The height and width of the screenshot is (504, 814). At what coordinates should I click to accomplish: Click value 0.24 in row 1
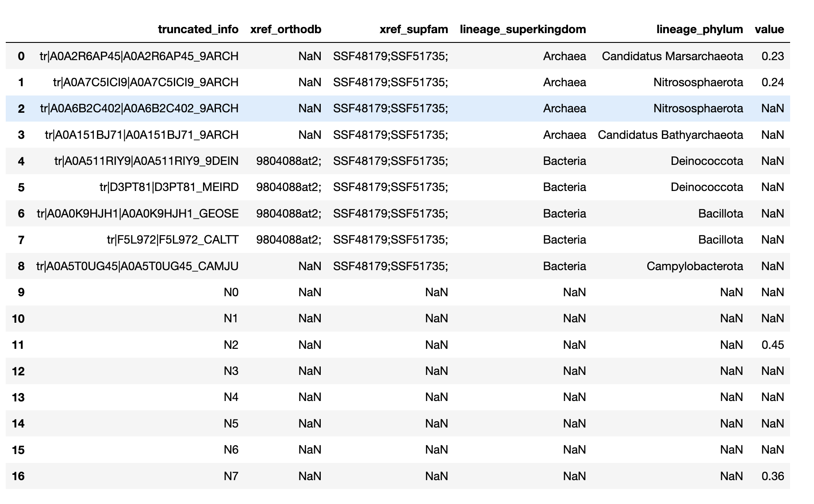point(773,82)
